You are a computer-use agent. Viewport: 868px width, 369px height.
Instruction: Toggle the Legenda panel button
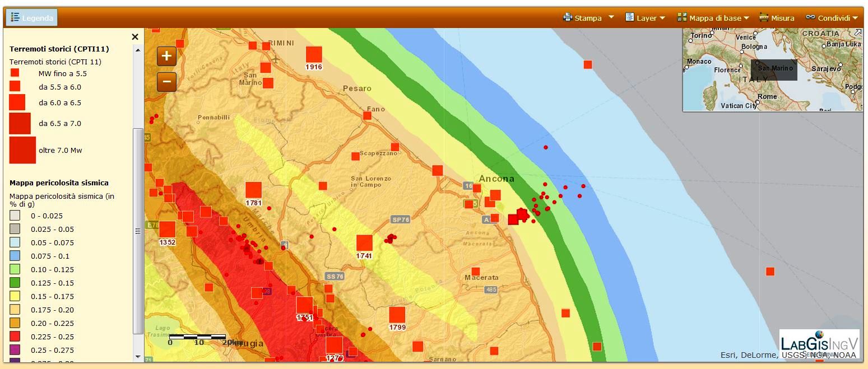32,18
